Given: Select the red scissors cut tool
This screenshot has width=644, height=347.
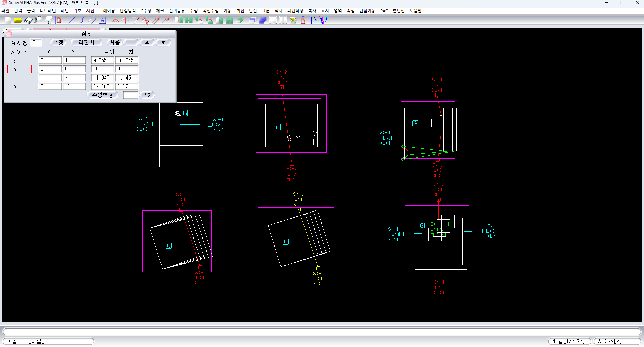Looking at the screenshot, I should pyautogui.click(x=146, y=21).
